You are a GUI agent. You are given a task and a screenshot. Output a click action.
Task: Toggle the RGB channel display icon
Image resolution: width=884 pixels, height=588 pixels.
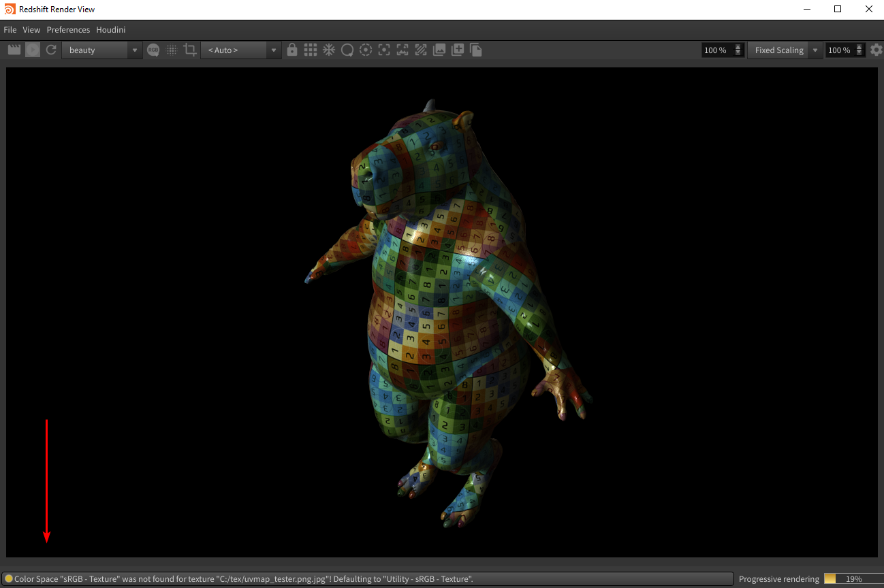tap(153, 50)
